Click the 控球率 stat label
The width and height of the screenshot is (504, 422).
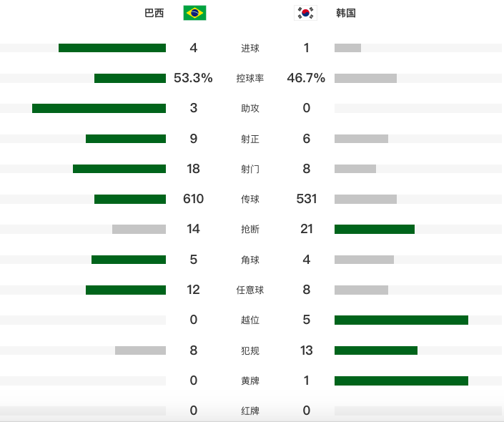pos(250,78)
